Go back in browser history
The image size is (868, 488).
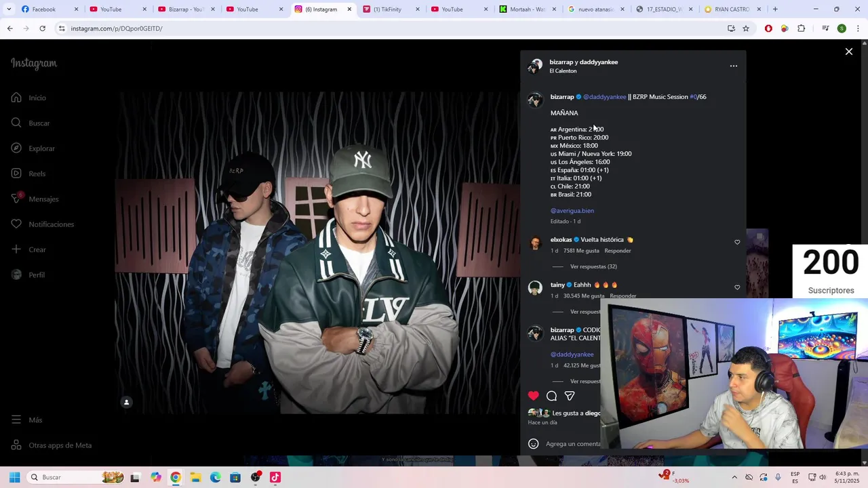(x=9, y=28)
